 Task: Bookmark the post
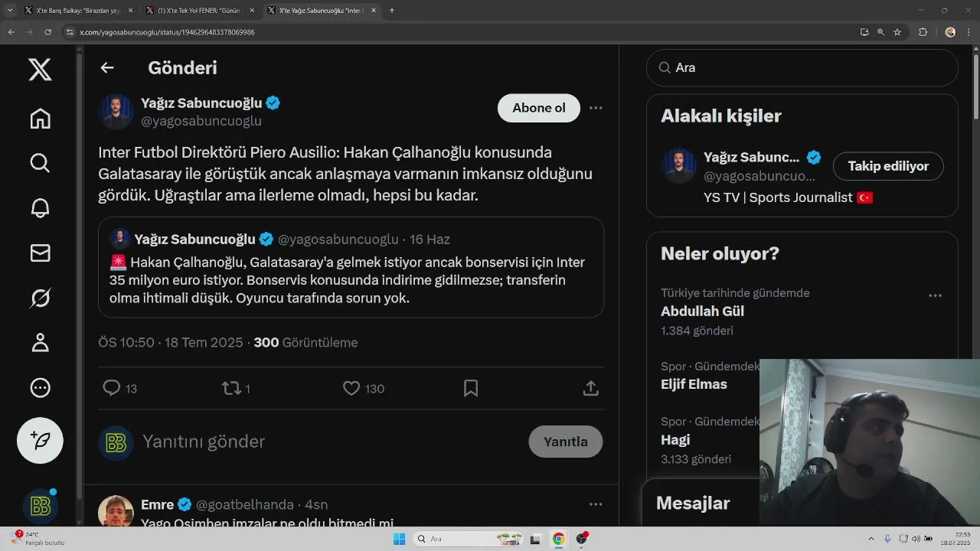pos(471,388)
